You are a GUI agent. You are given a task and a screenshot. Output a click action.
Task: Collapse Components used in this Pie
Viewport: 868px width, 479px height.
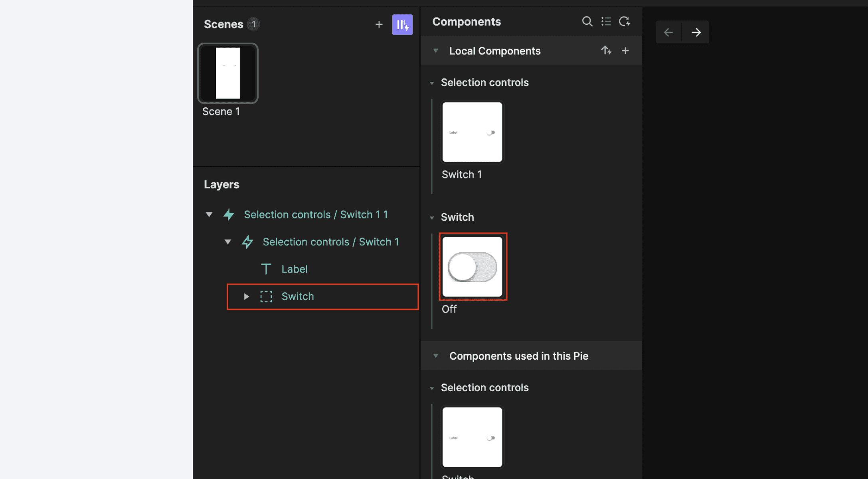coord(435,356)
